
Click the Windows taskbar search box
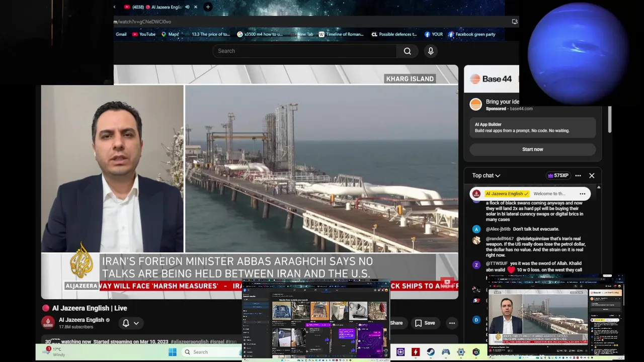tap(211, 352)
